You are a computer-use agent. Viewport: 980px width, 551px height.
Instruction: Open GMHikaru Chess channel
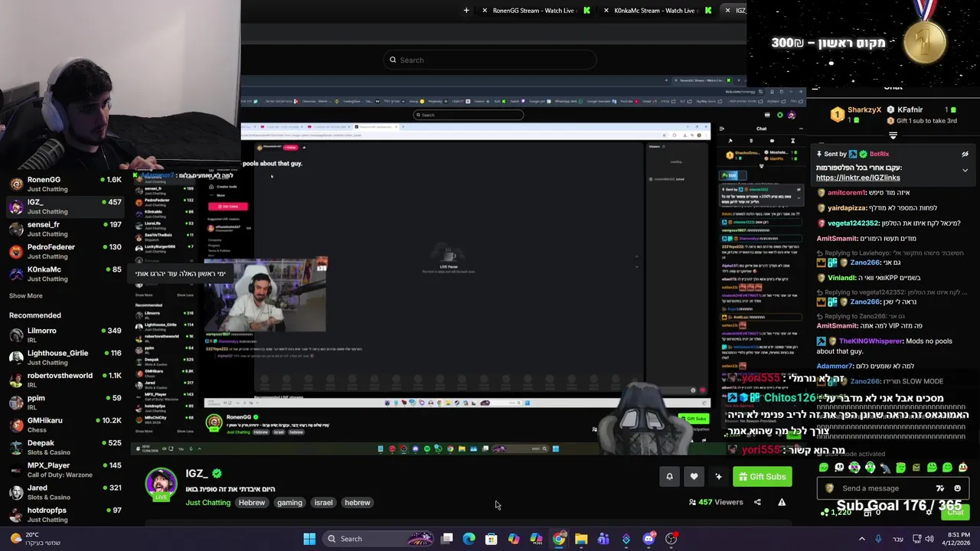tap(65, 425)
